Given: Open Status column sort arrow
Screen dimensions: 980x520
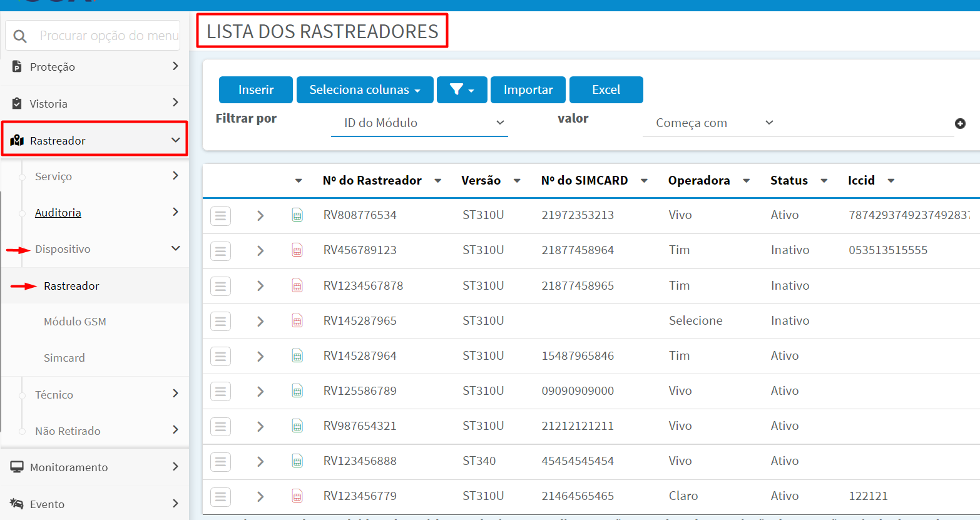Looking at the screenshot, I should [824, 181].
